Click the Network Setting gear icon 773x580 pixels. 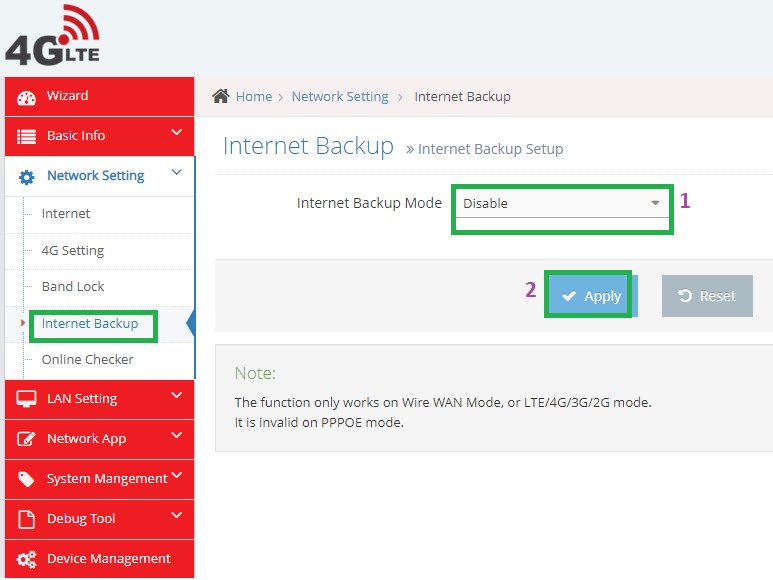27,177
